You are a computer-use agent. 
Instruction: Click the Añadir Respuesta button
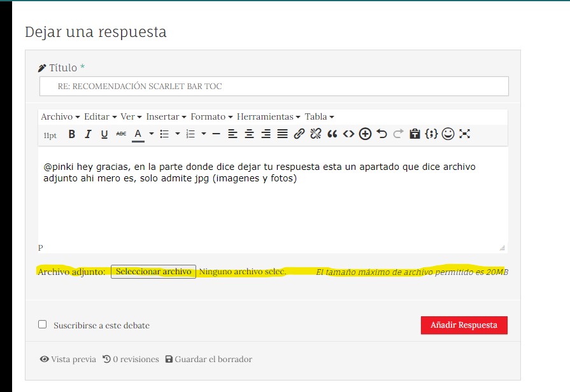pyautogui.click(x=464, y=325)
